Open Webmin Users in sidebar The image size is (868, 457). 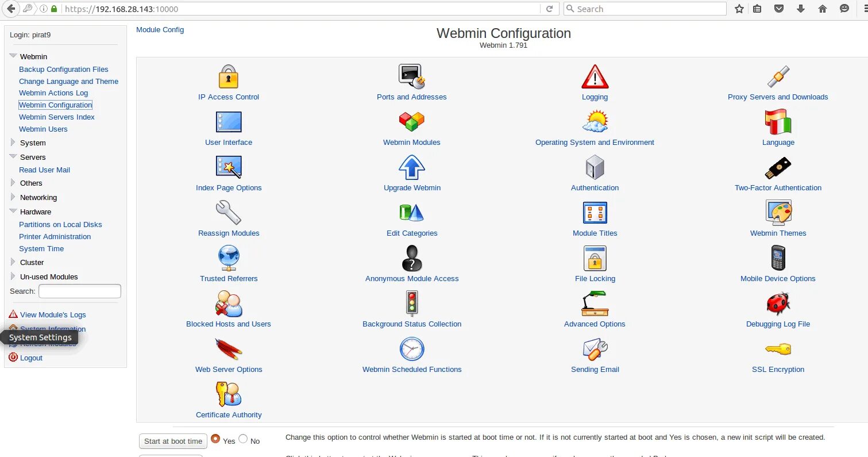point(43,129)
